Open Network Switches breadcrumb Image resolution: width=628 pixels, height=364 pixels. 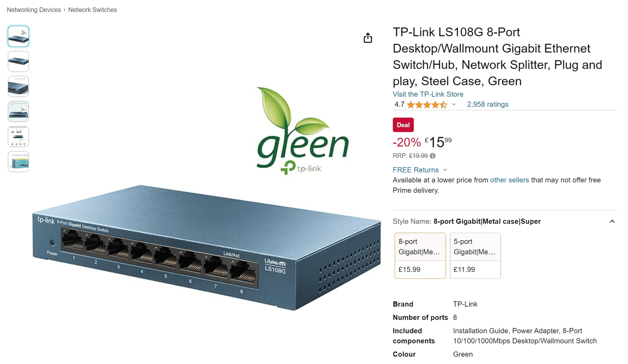pyautogui.click(x=92, y=10)
